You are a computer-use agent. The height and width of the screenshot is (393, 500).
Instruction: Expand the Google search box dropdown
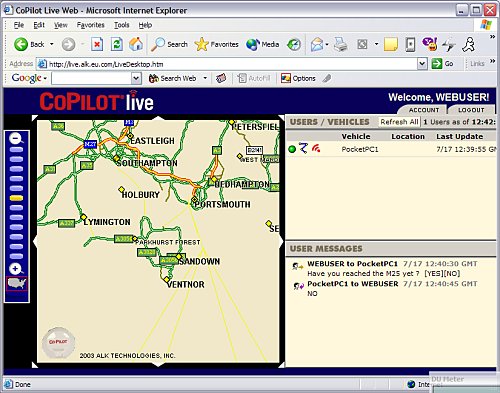tap(136, 79)
